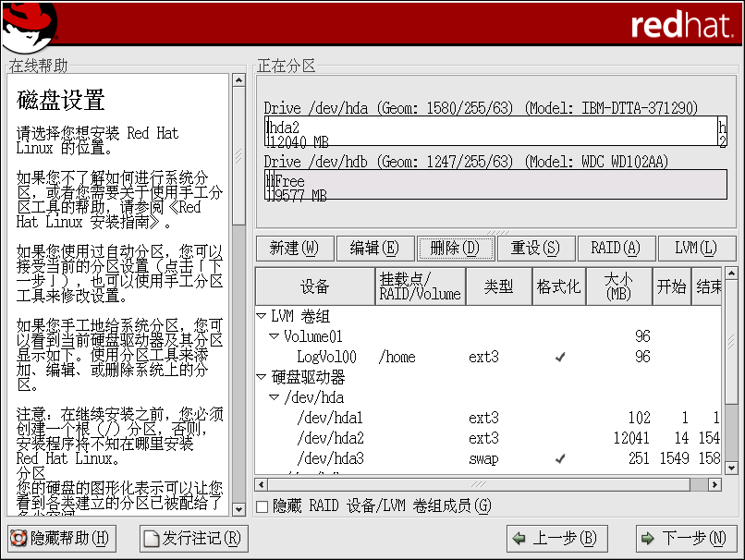Go back with 上一步(B) button
The image size is (745, 560).
556,539
